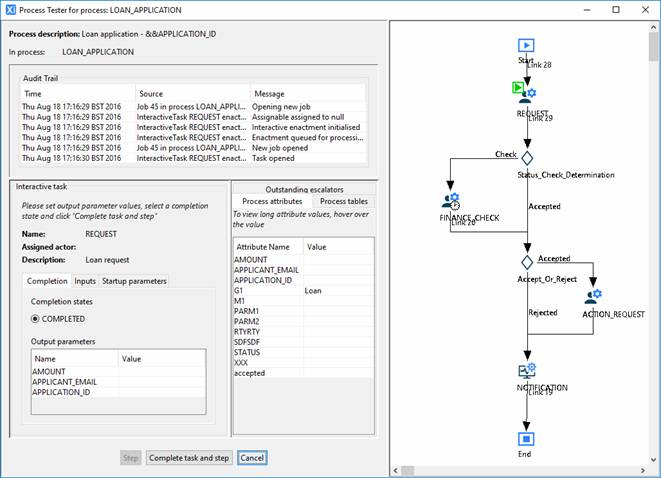Click the Accept_Or_Reject decision diamond

click(527, 261)
